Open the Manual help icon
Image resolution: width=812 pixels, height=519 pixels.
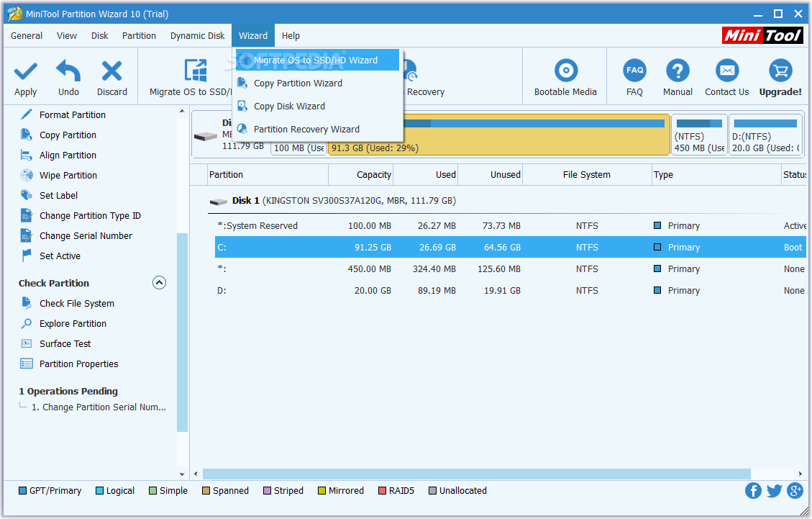678,71
